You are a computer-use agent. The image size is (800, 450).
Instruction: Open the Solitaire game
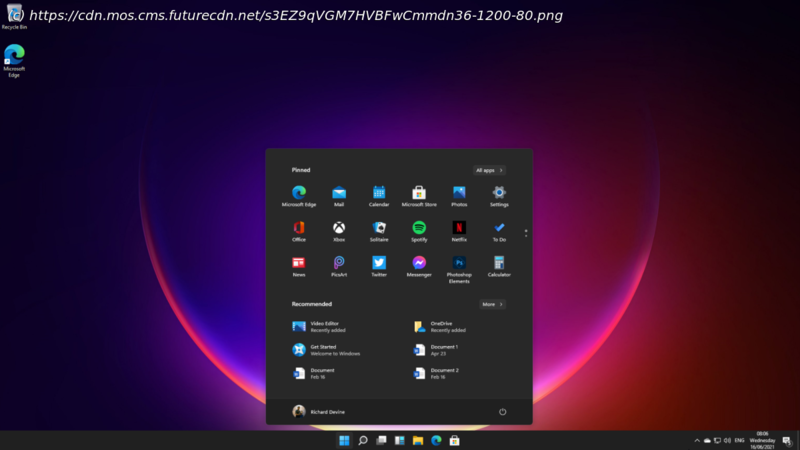click(379, 228)
